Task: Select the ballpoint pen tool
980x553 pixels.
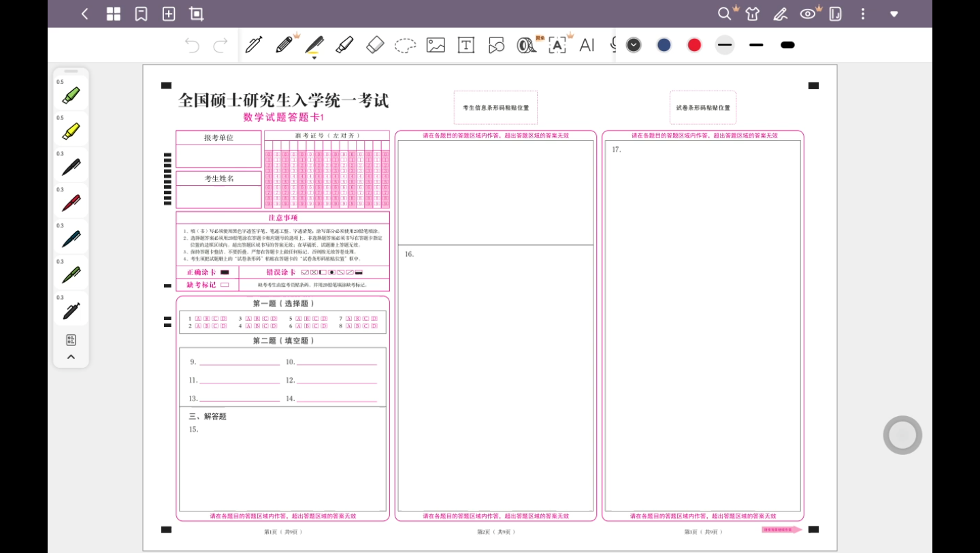Action: [x=314, y=45]
